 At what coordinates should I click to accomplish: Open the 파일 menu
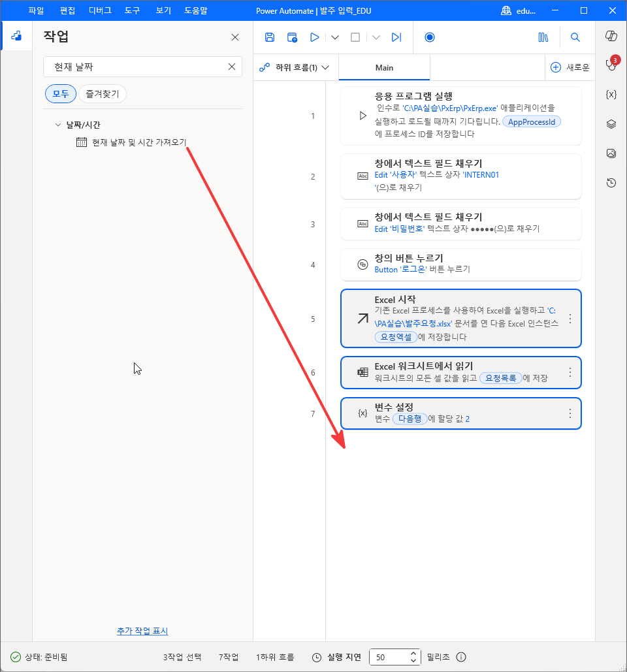(x=36, y=10)
